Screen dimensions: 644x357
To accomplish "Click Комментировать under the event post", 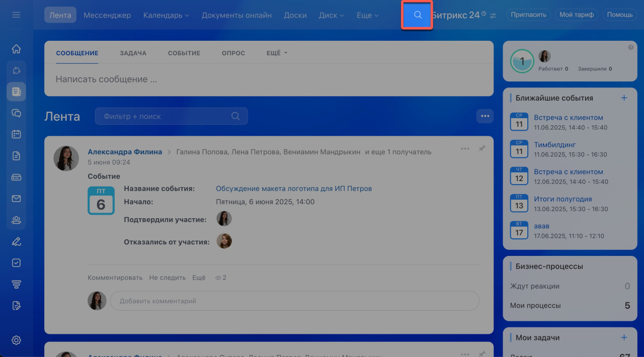I will pos(115,278).
